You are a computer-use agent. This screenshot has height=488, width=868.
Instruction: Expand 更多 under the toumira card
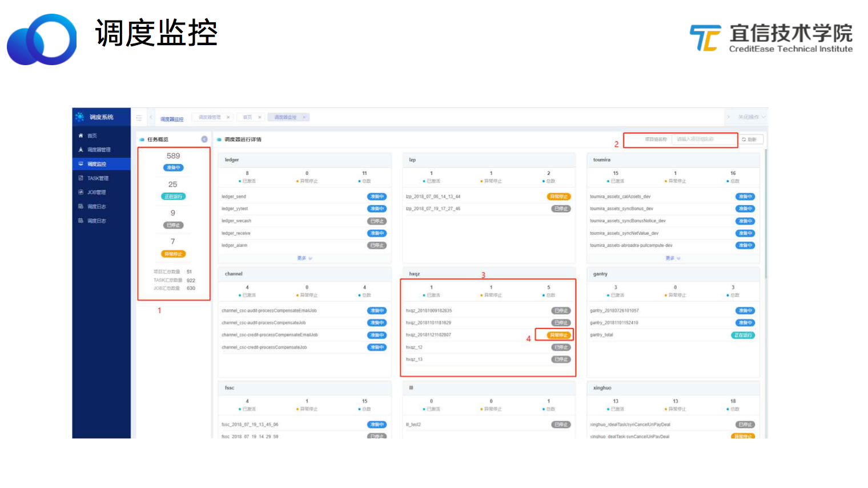pyautogui.click(x=673, y=258)
